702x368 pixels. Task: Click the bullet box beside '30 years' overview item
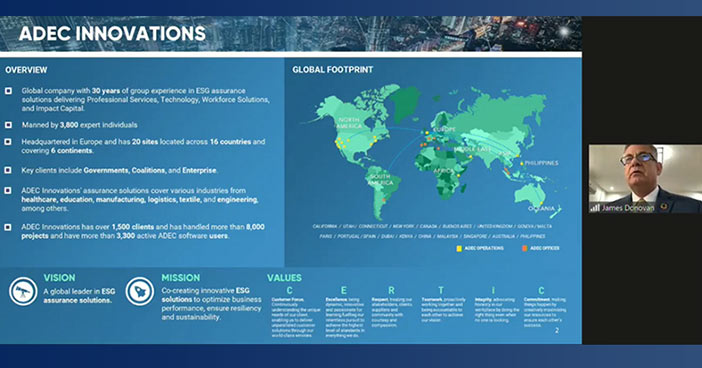pos(8,91)
